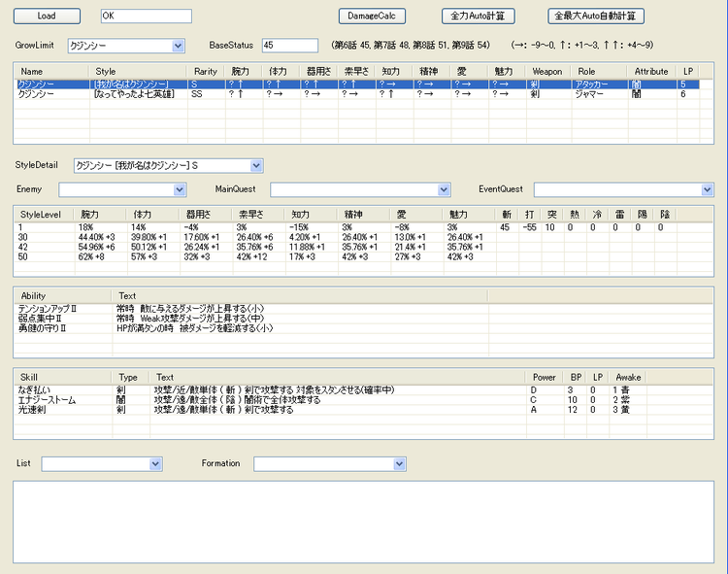Click the Weapon column header

548,72
